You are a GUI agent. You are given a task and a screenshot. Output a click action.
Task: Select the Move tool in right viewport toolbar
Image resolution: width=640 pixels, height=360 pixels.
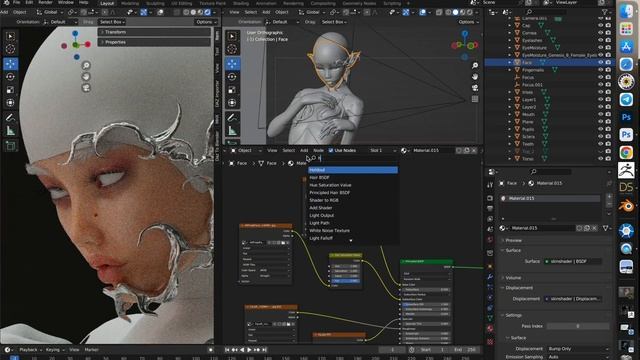click(x=232, y=64)
